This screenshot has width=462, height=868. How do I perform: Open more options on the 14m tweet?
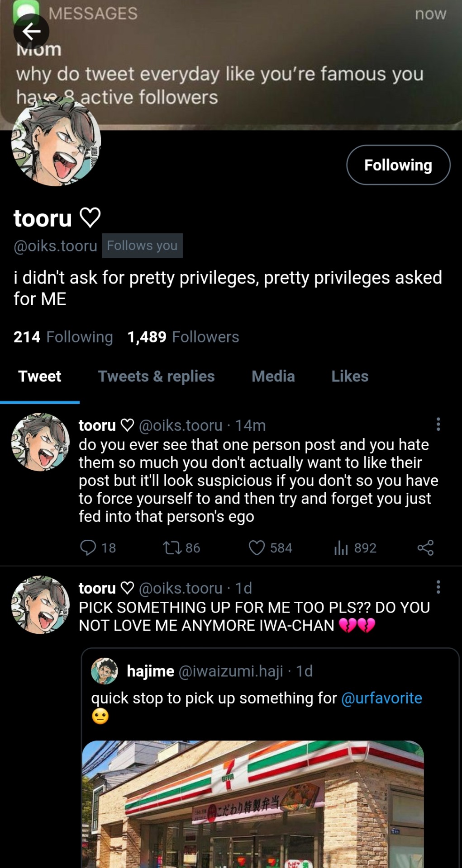coord(438,424)
